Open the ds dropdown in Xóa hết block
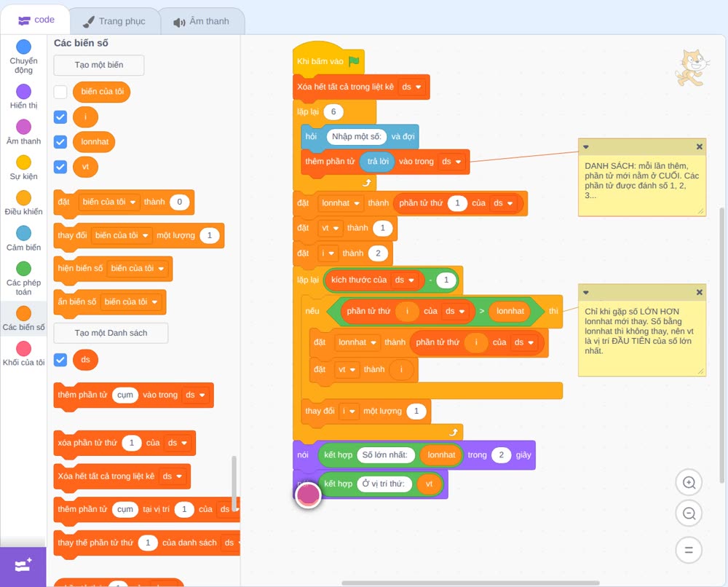The height and width of the screenshot is (587, 728). 412,87
